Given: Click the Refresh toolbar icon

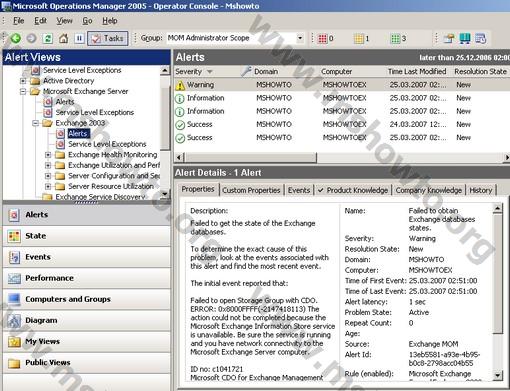Looking at the screenshot, I should coord(48,38).
